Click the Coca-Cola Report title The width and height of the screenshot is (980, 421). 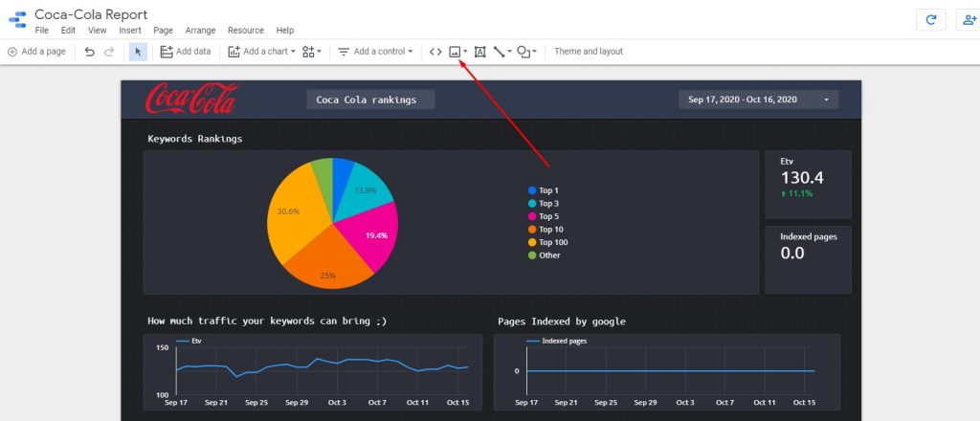(91, 13)
